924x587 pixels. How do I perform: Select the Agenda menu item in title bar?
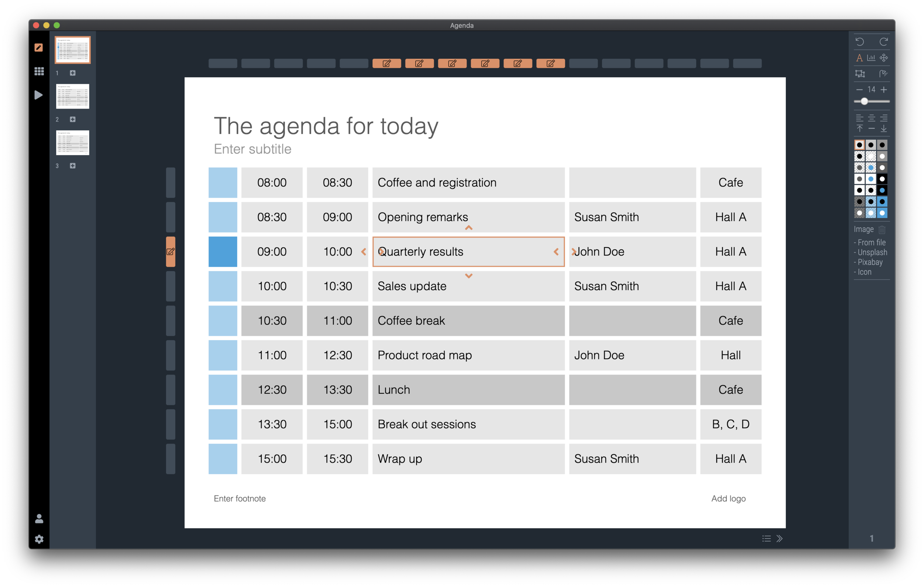pyautogui.click(x=461, y=25)
